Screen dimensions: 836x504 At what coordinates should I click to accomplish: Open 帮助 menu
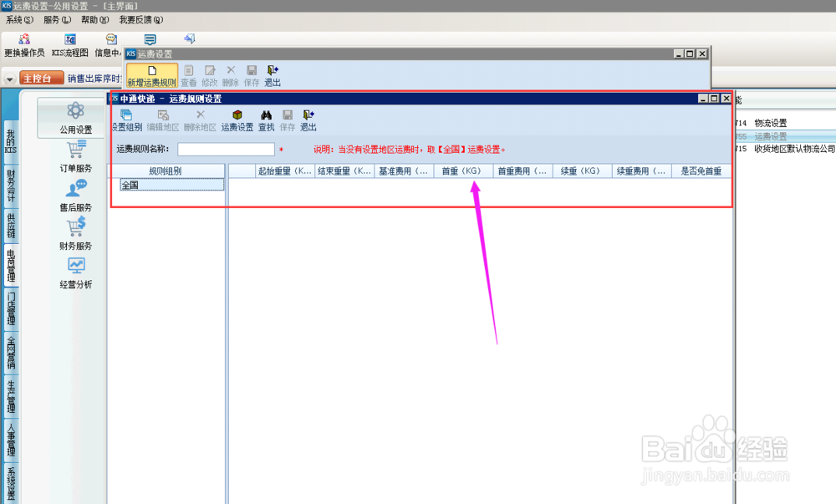point(95,20)
